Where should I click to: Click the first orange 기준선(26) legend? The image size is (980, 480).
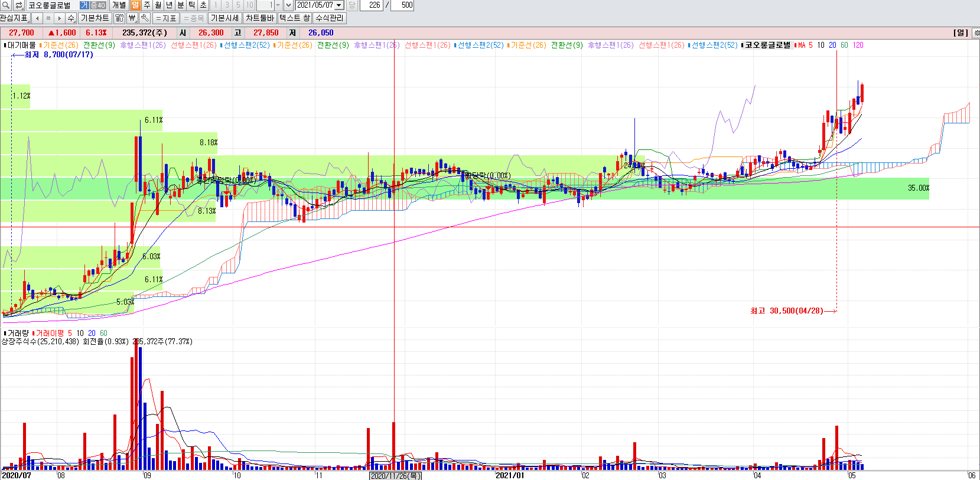pos(60,45)
